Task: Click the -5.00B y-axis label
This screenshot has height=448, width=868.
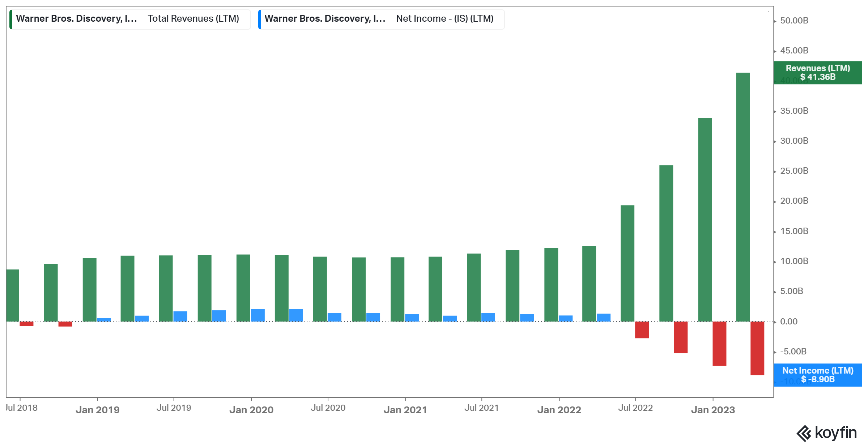Action: 793,352
